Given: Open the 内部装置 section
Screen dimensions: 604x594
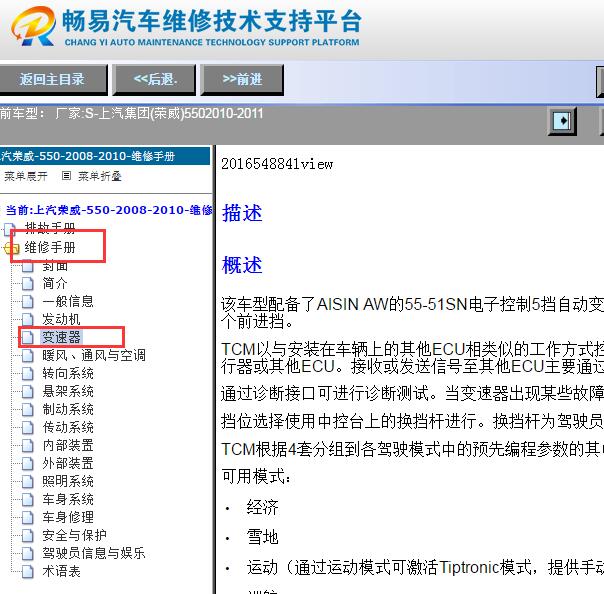Looking at the screenshot, I should coord(68,445).
